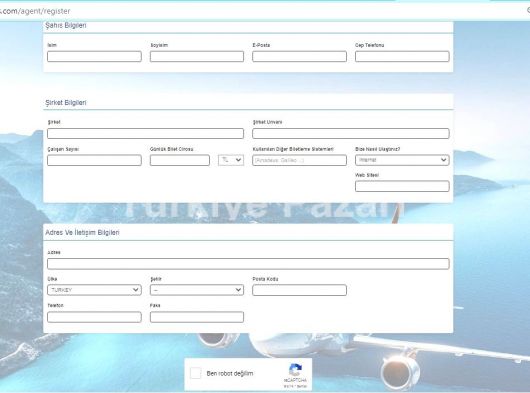Focus the Faks input field

(x=197, y=317)
